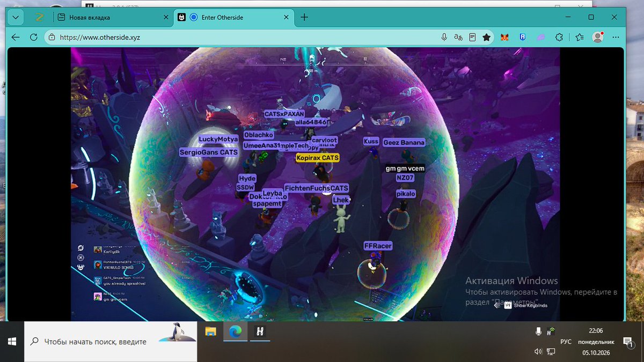
Task: Collapse the keybinds hint arrow
Action: pyautogui.click(x=496, y=305)
